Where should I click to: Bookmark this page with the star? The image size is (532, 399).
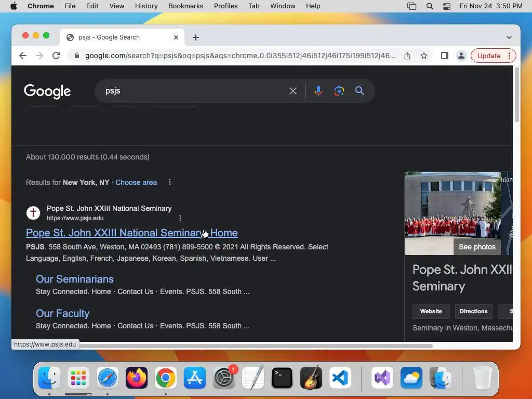[424, 56]
